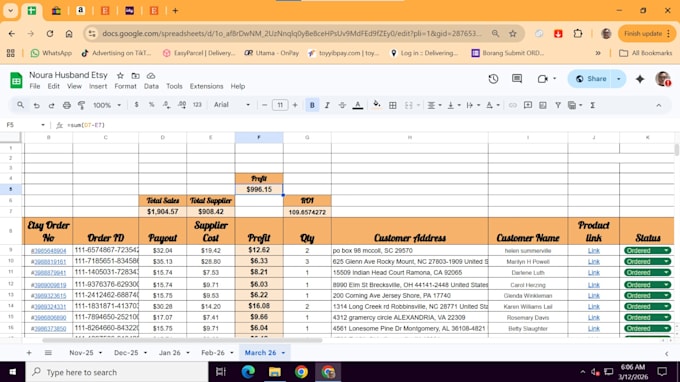Image resolution: width=680 pixels, height=382 pixels.
Task: Insert a chart icon
Action: (x=543, y=105)
